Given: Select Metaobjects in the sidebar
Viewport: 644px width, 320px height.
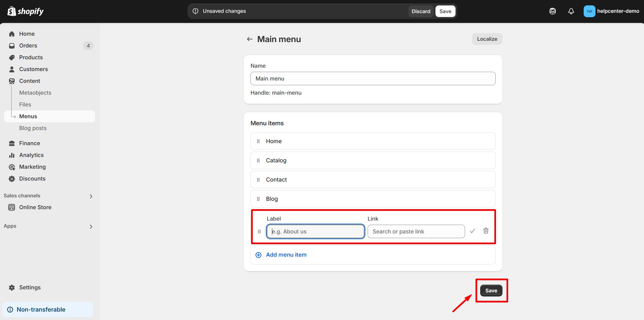Looking at the screenshot, I should (35, 93).
